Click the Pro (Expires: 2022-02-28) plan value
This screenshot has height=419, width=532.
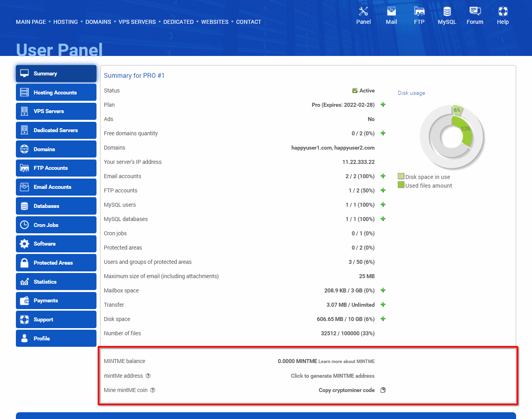[343, 105]
